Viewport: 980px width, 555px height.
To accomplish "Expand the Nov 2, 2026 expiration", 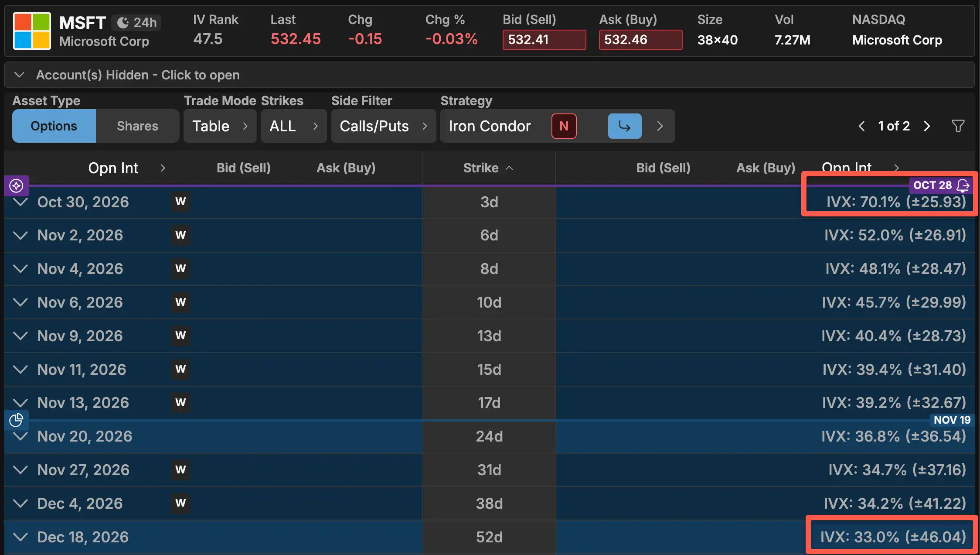I will pos(20,235).
